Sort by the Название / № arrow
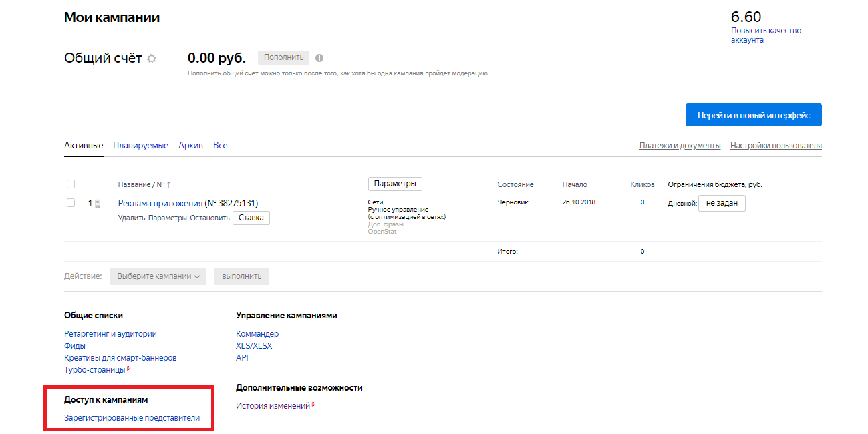The image size is (868, 434). click(168, 184)
